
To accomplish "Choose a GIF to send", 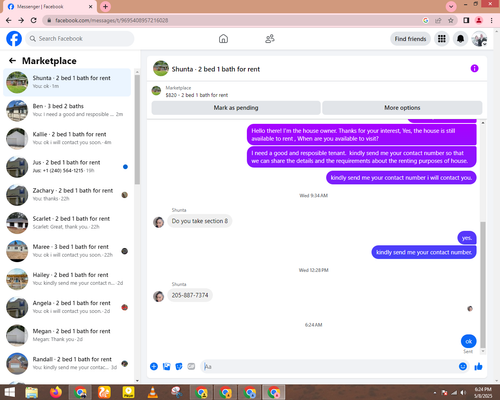I will [191, 367].
